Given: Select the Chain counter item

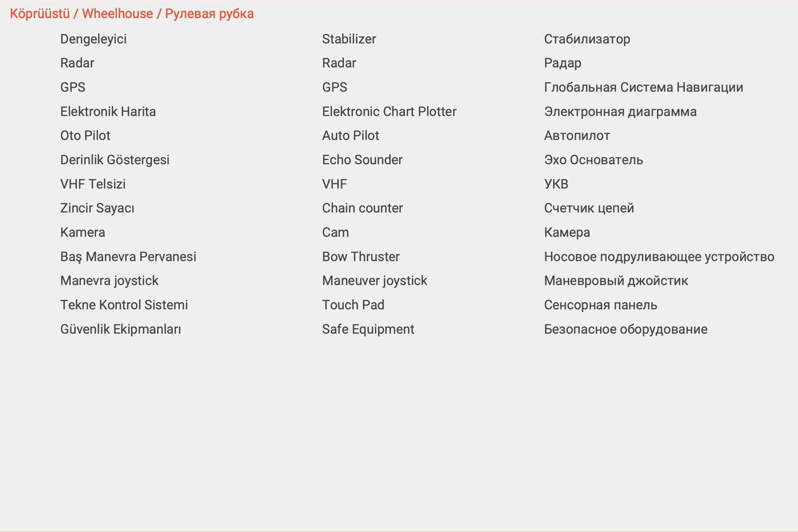Looking at the screenshot, I should [362, 208].
